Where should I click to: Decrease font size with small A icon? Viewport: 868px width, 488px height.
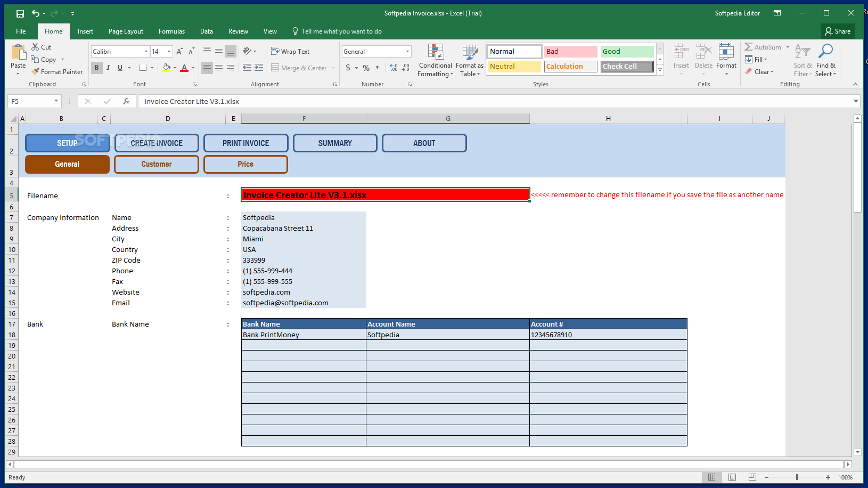[191, 52]
